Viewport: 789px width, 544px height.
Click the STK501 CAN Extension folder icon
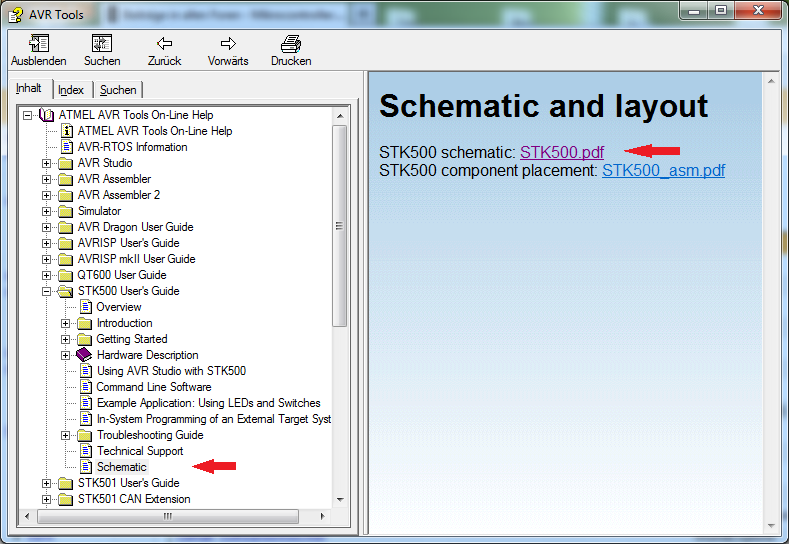click(65, 499)
